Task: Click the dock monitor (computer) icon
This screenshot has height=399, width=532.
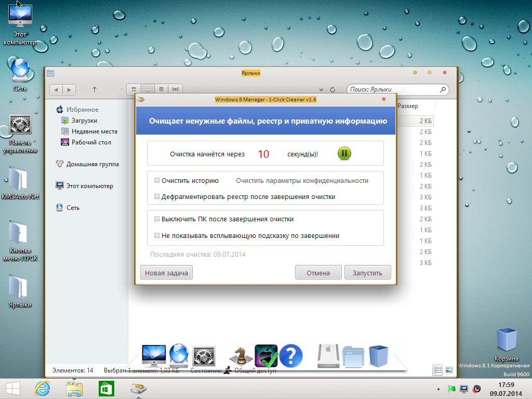Action: point(154,355)
